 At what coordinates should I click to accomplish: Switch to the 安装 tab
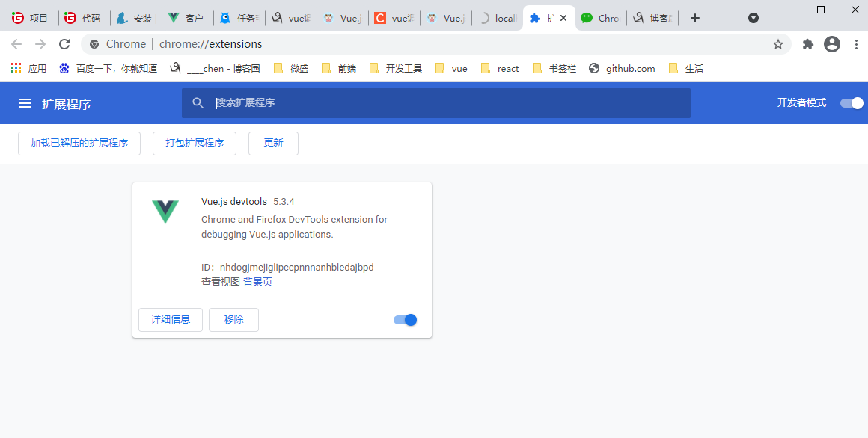[135, 18]
